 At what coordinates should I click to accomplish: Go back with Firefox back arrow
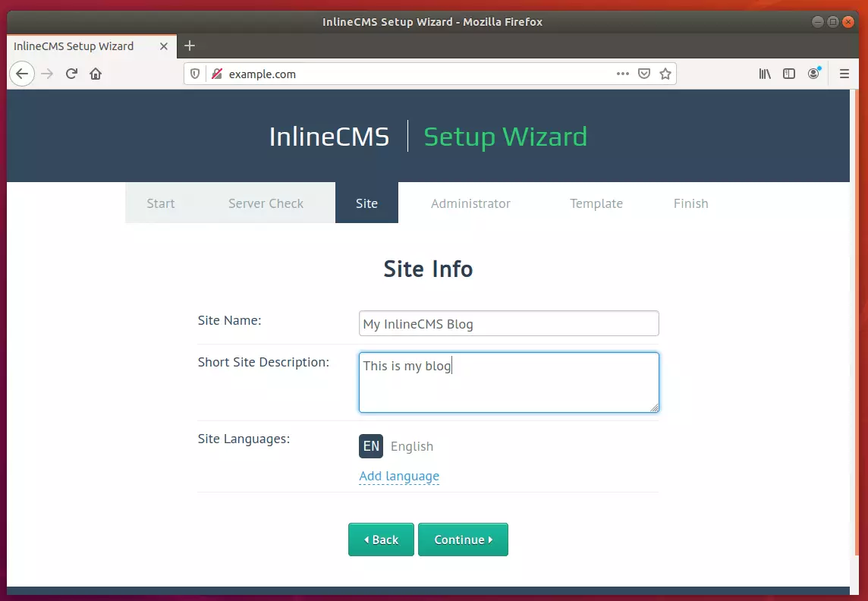[x=22, y=74]
